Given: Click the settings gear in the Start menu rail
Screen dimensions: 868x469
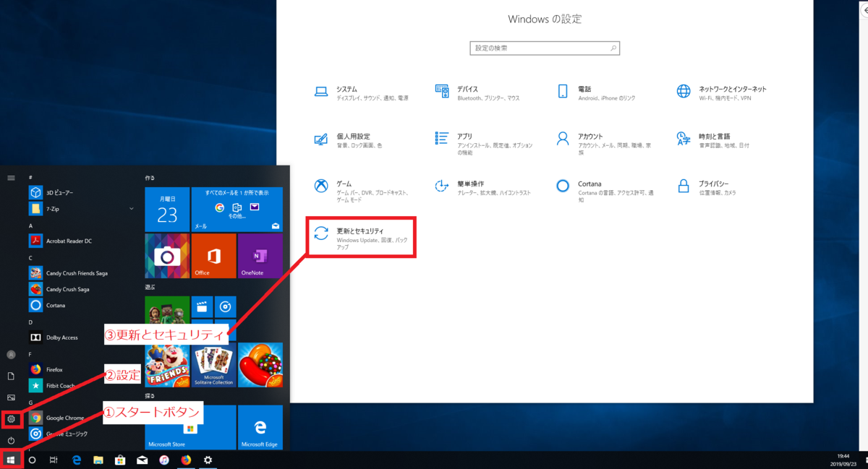Looking at the screenshot, I should pyautogui.click(x=11, y=418).
